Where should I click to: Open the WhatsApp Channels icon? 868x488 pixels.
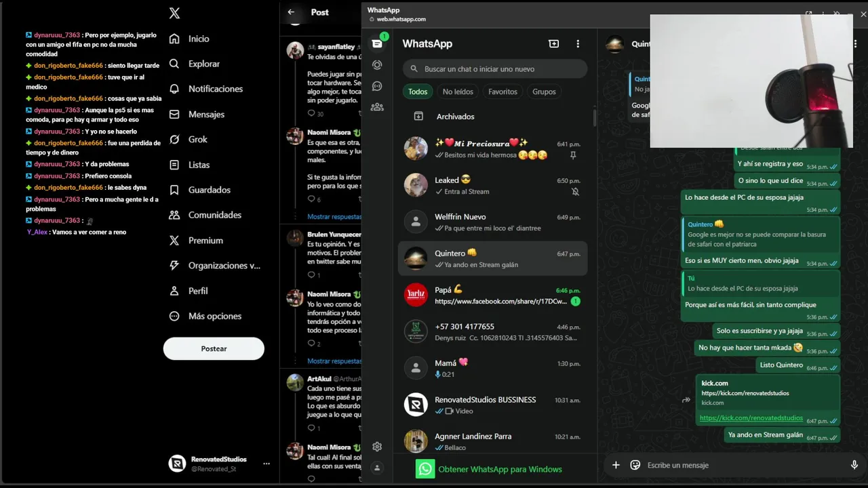(377, 86)
